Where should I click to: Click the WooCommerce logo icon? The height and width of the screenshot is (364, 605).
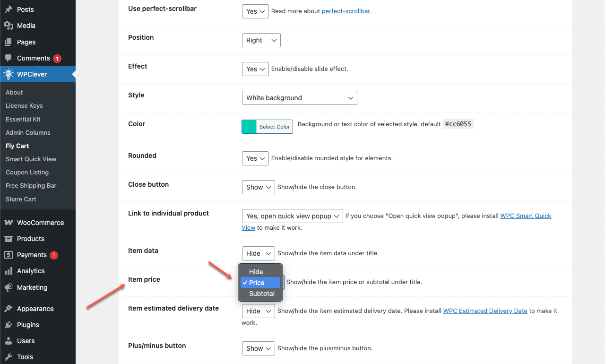[x=9, y=223]
